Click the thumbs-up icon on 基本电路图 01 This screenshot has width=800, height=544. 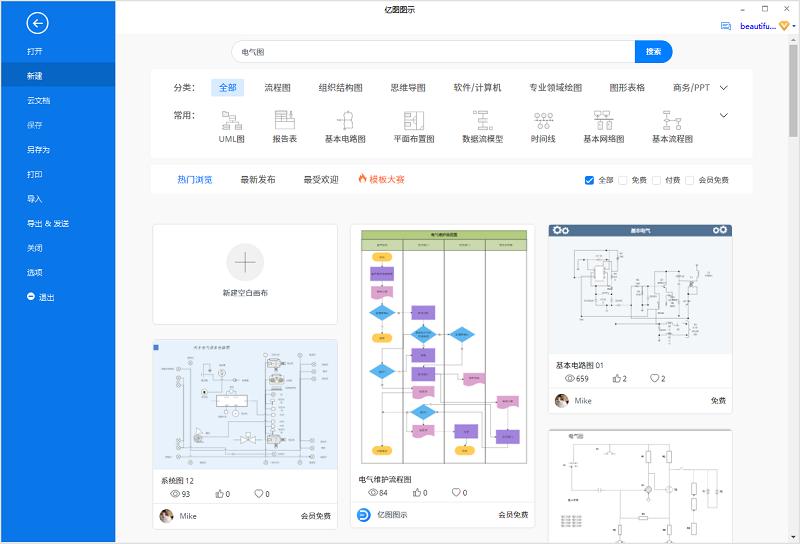[x=616, y=378]
